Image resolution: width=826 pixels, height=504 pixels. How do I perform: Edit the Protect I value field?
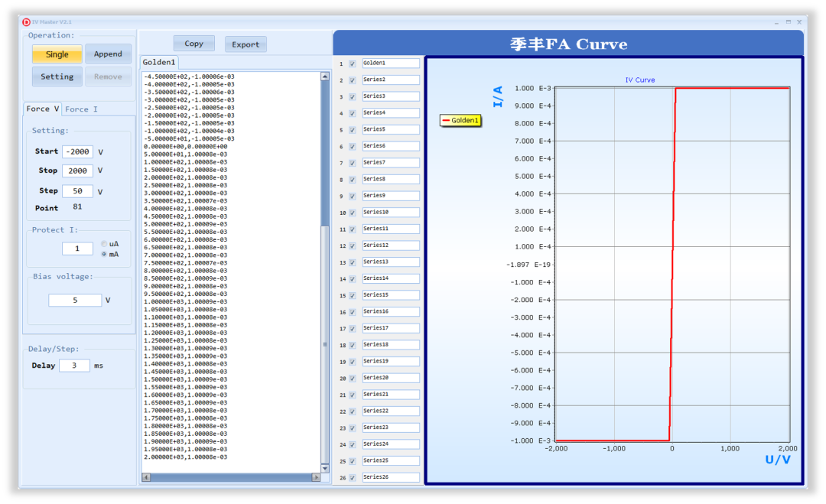(x=77, y=249)
